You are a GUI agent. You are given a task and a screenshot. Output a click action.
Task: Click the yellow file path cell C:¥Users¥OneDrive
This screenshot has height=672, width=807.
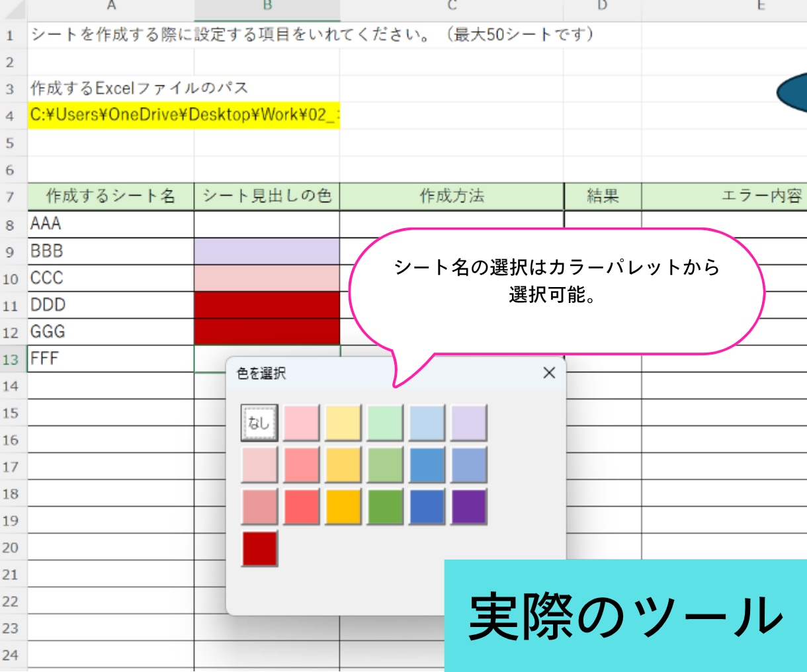184,115
